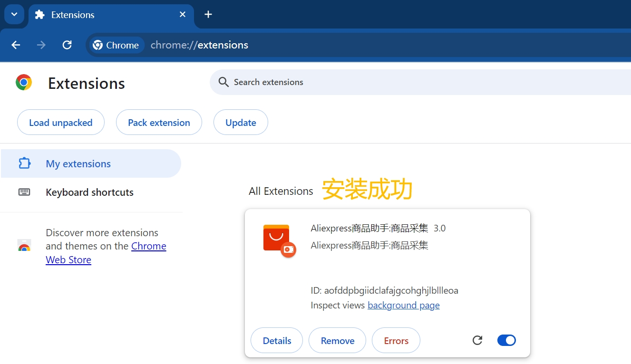Open a new tab with plus button

(x=208, y=14)
